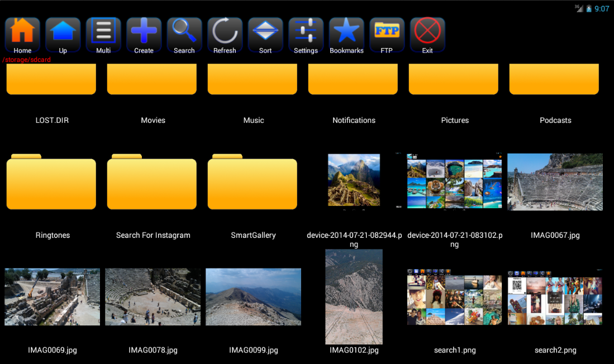Select the IMAG0067.jpg amphitheater thumbnail
Screen dimensions: 614x364
pyautogui.click(x=555, y=182)
